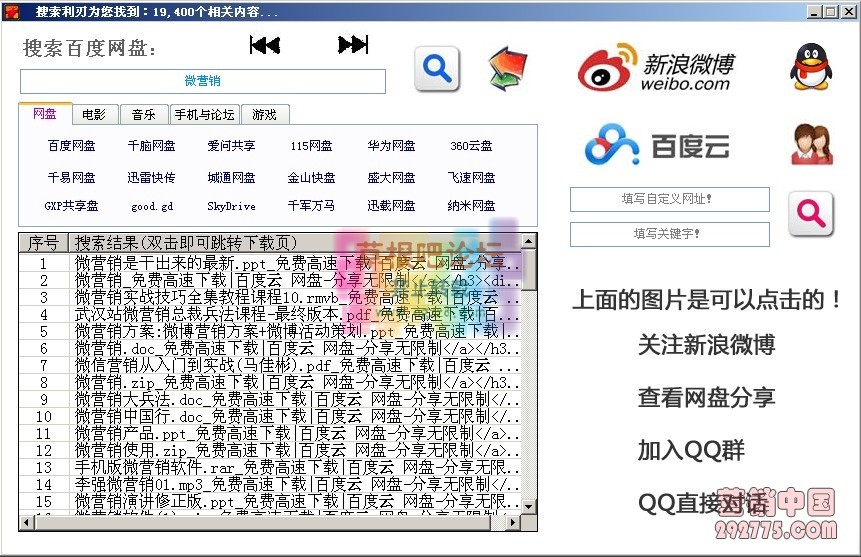The height and width of the screenshot is (557, 861).
Task: Select result row 9 微营销大兵法.doc
Action: pyautogui.click(x=270, y=399)
